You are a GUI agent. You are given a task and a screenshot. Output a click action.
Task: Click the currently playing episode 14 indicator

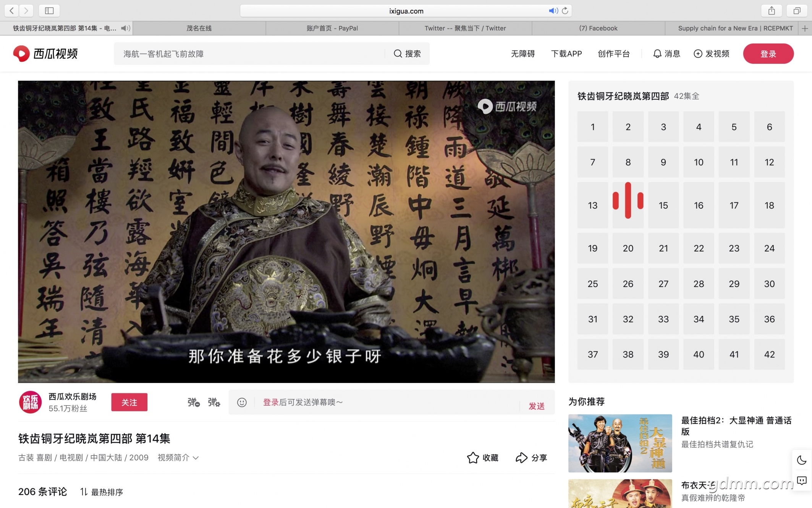click(628, 201)
